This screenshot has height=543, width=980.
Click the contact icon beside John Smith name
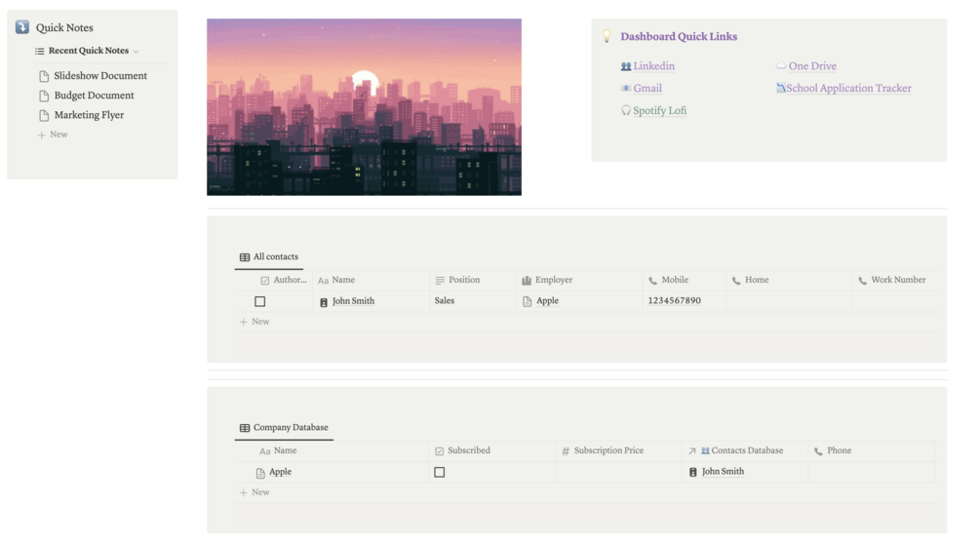coord(324,302)
